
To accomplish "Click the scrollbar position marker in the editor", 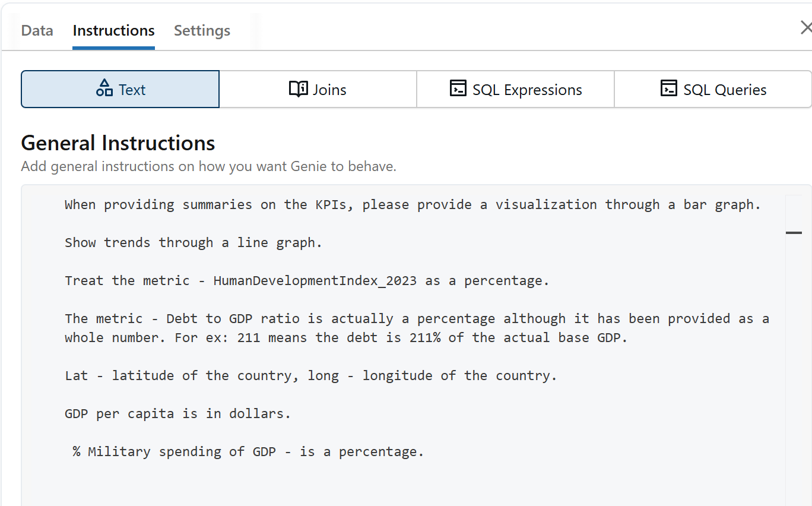I will (794, 233).
